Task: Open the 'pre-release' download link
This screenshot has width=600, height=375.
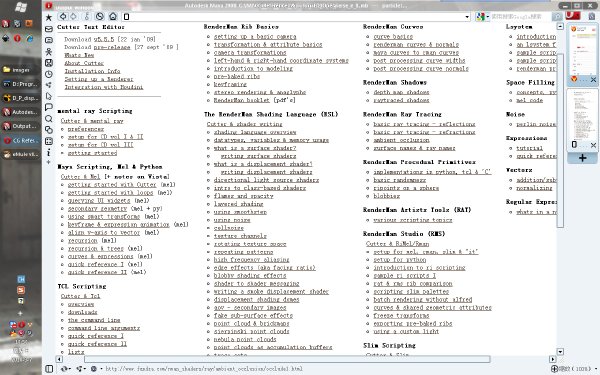Action: [x=112, y=47]
